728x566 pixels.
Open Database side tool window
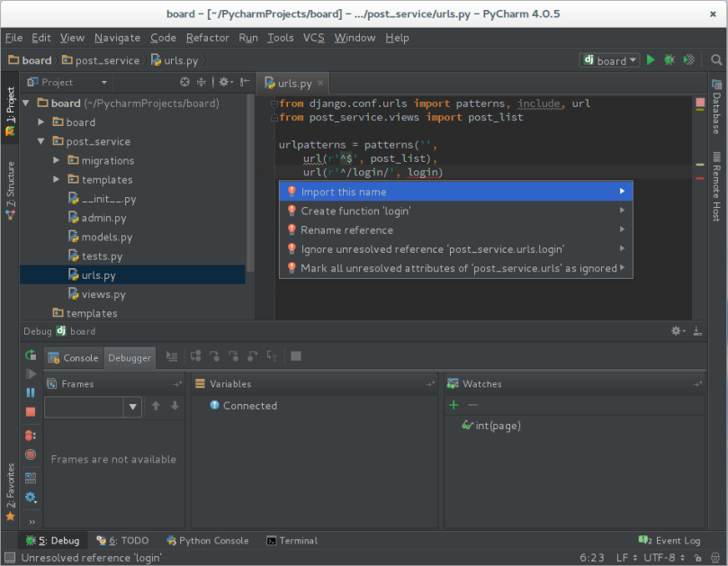pyautogui.click(x=717, y=107)
